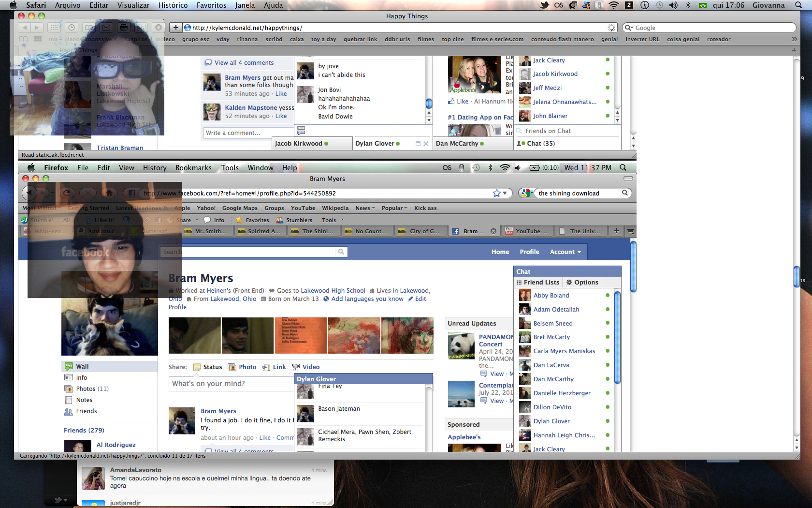
Task: Click the Facebook search magnifier icon
Action: (x=341, y=252)
